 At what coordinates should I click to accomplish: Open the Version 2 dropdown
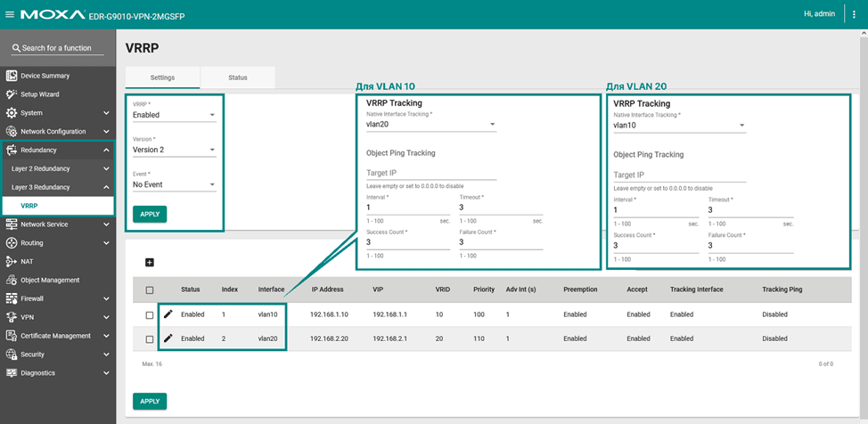(174, 150)
